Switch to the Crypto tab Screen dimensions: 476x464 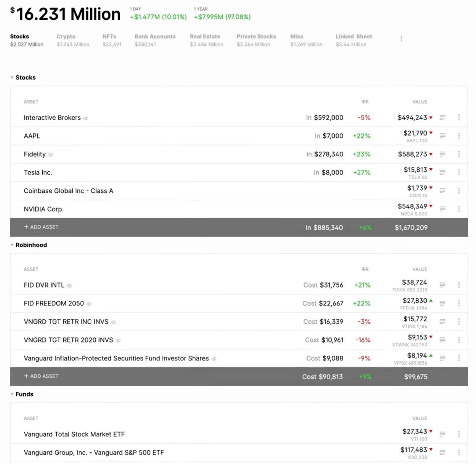tap(73, 40)
